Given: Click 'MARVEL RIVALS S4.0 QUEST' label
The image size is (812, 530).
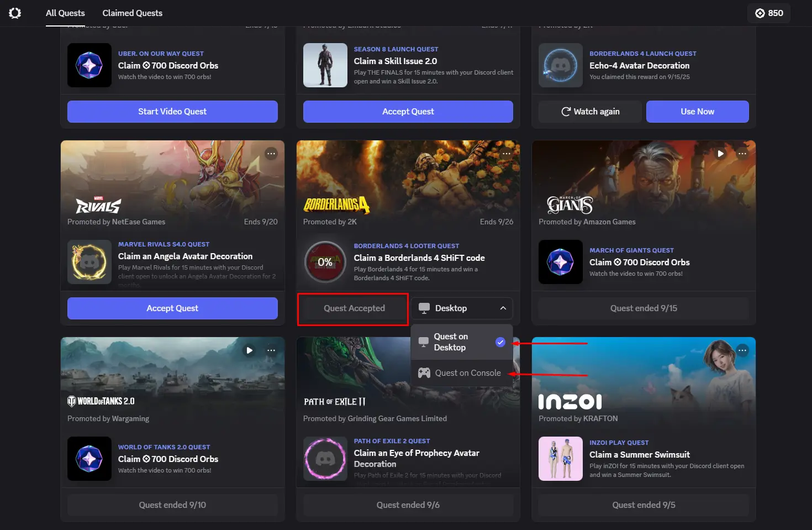Looking at the screenshot, I should pos(164,244).
